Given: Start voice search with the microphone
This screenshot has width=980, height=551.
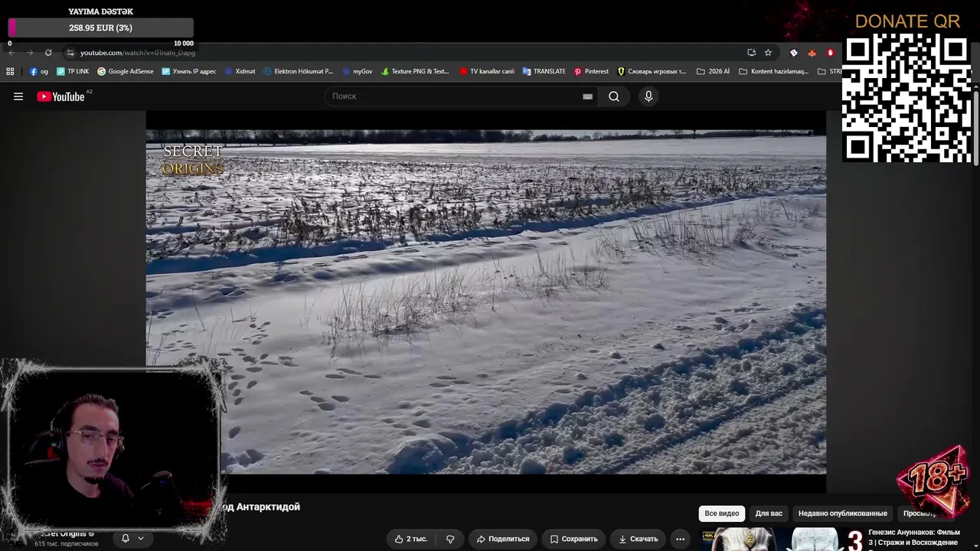Looking at the screenshot, I should [648, 96].
